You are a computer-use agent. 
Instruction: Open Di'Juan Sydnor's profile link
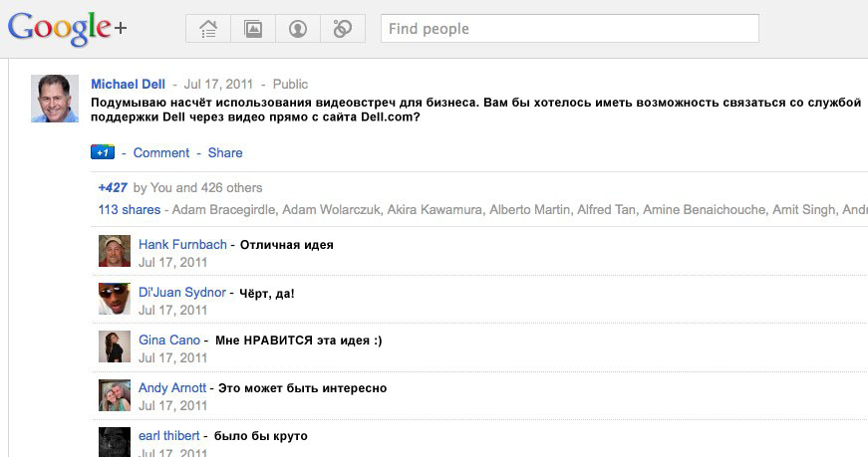click(182, 292)
